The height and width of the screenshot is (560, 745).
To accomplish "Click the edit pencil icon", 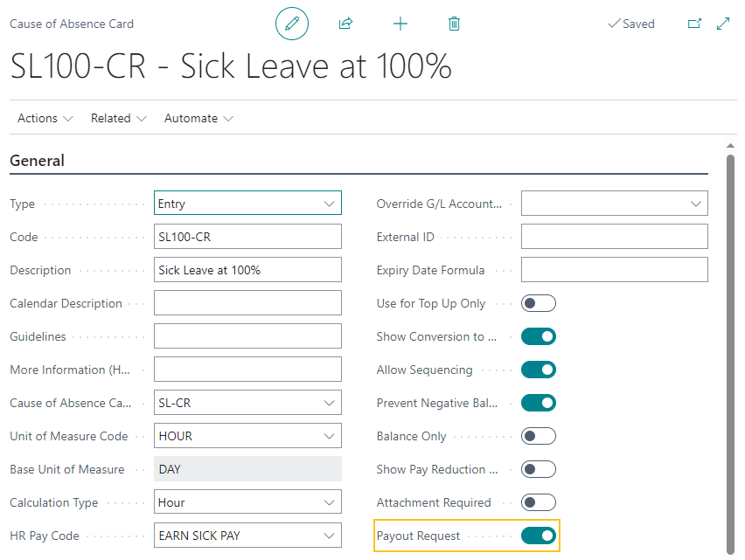I will coord(292,24).
